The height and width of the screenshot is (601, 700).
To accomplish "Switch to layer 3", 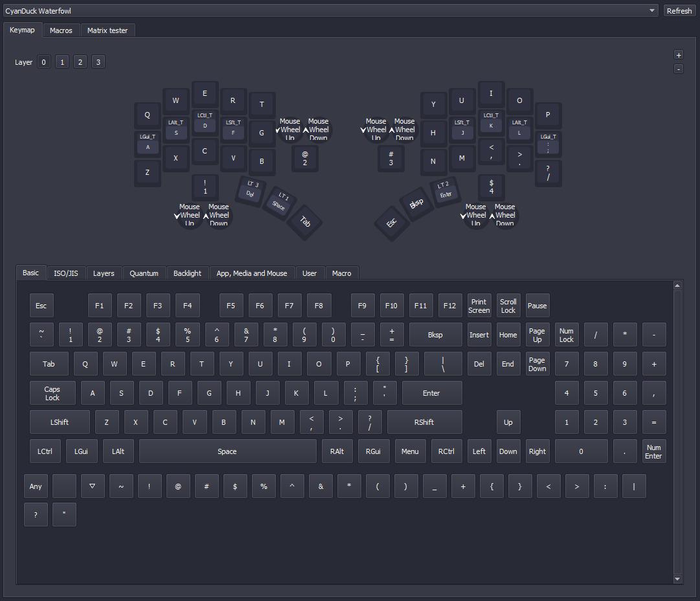I will tap(98, 62).
